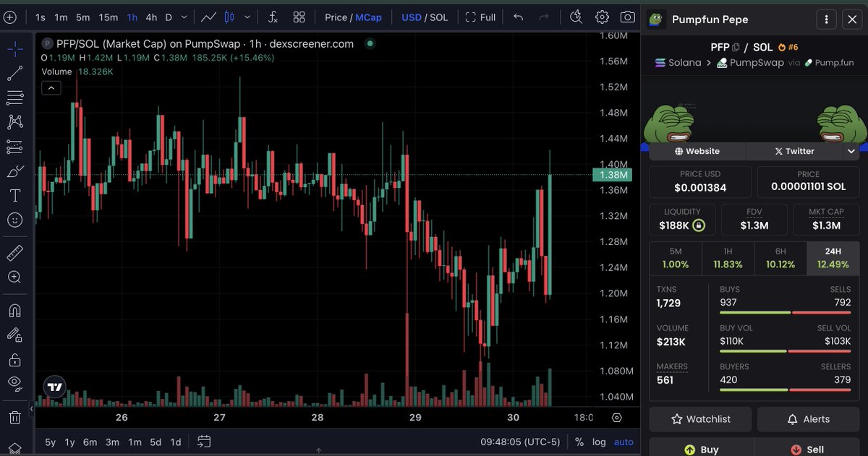868x456 pixels.
Task: Activate the zoom in tool
Action: coord(14,277)
